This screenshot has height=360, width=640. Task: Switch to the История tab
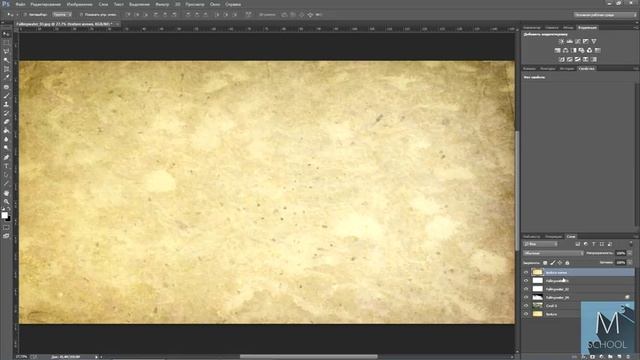567,69
